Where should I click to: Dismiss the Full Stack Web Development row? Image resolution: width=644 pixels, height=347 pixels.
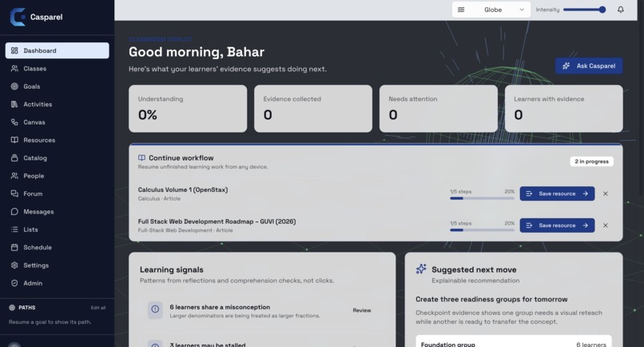point(606,225)
